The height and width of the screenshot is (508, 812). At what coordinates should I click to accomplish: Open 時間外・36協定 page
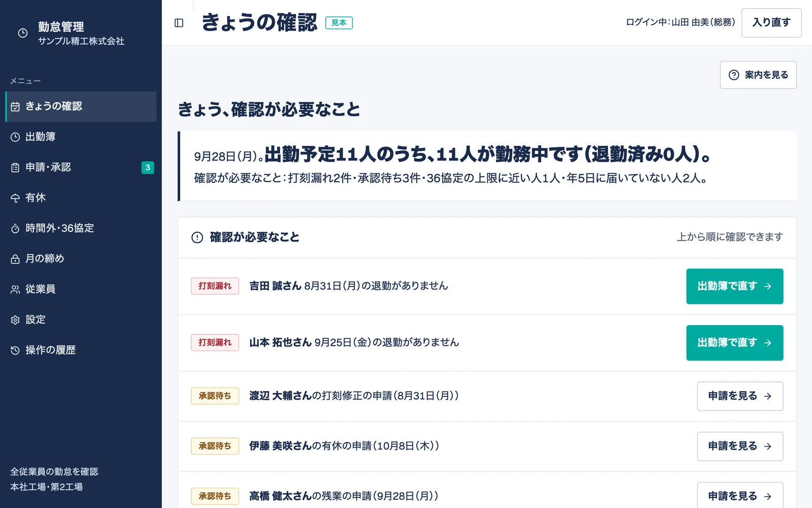click(x=81, y=229)
